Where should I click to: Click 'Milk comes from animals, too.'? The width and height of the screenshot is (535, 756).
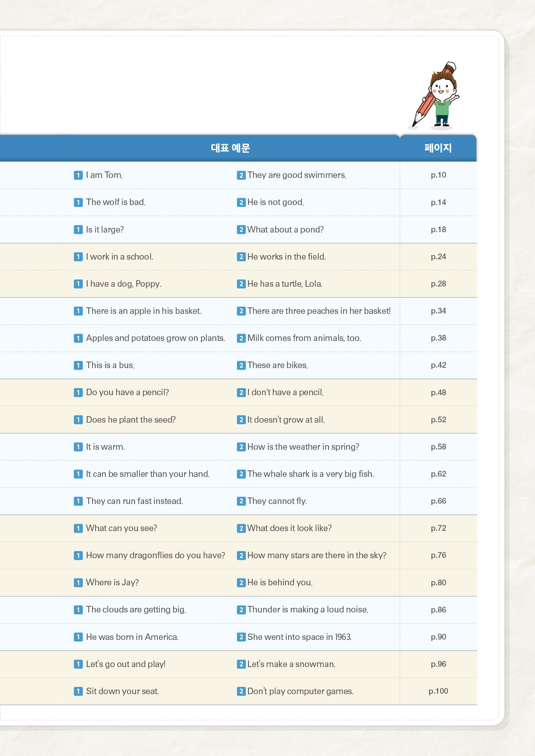click(x=304, y=338)
